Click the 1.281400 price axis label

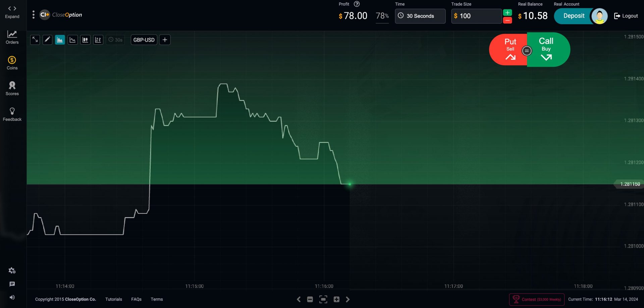[x=633, y=79]
